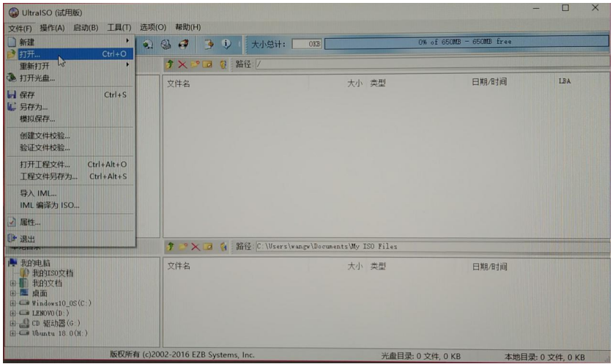
Task: Click the rename icon in local pane toolbar
Action: tap(208, 247)
